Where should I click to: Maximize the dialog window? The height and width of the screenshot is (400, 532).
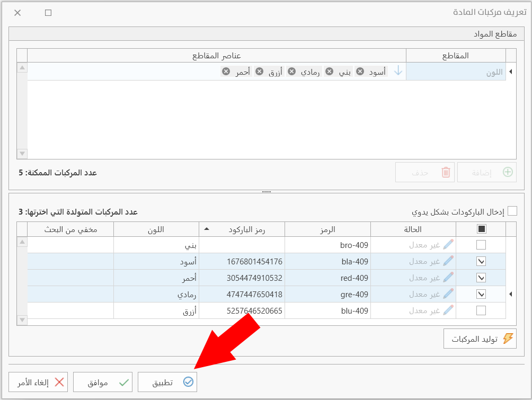pos(48,13)
